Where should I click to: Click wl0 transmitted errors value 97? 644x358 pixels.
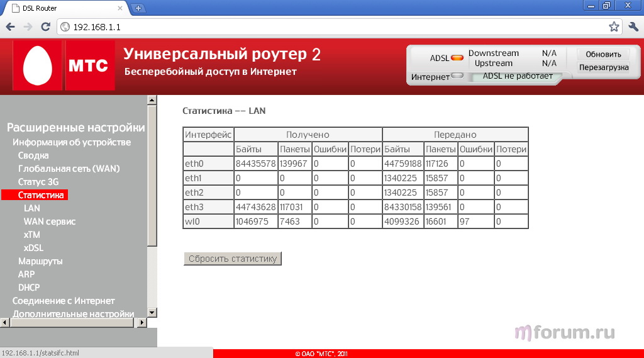pyautogui.click(x=465, y=221)
